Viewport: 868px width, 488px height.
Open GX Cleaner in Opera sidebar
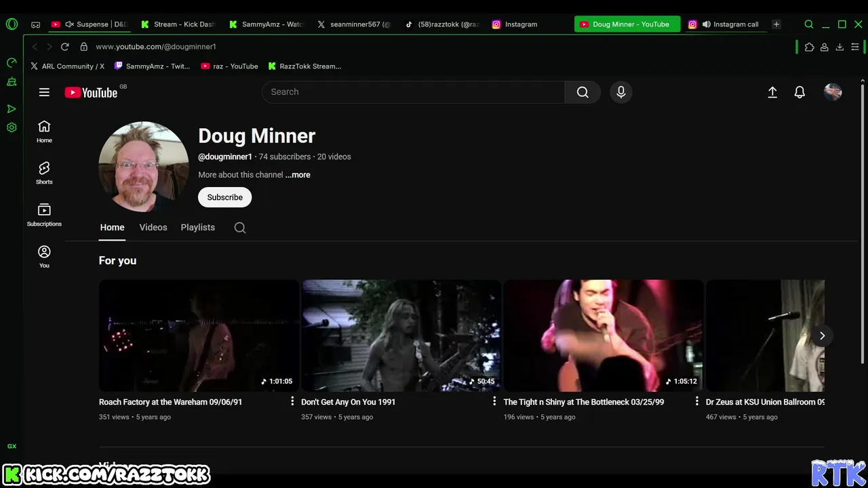(x=12, y=82)
